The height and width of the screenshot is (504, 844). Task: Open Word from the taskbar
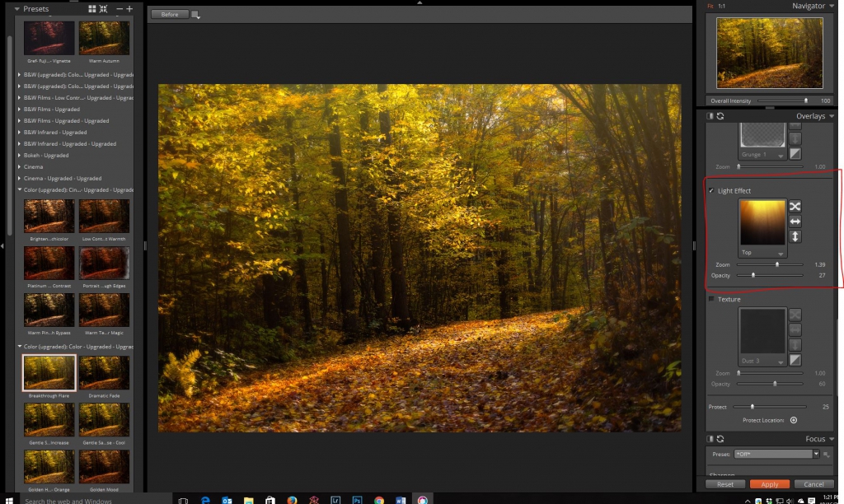(x=401, y=500)
